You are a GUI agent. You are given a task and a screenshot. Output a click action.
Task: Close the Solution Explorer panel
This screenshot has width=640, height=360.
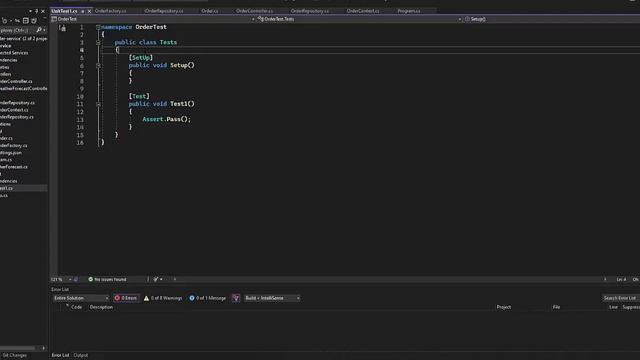pos(43,11)
